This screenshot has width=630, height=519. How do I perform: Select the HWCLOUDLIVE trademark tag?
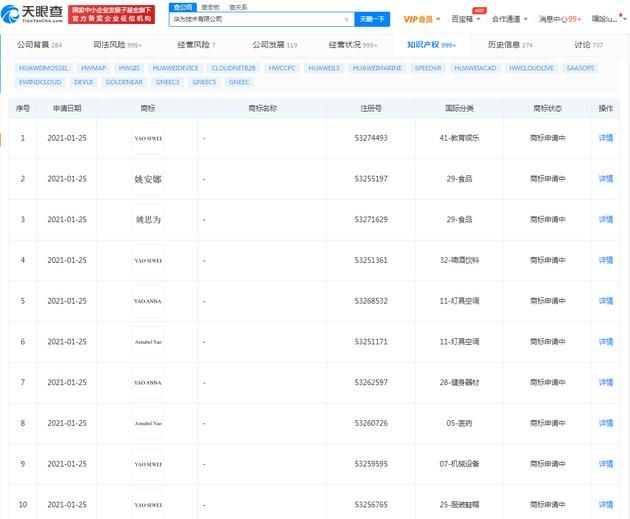[531, 68]
